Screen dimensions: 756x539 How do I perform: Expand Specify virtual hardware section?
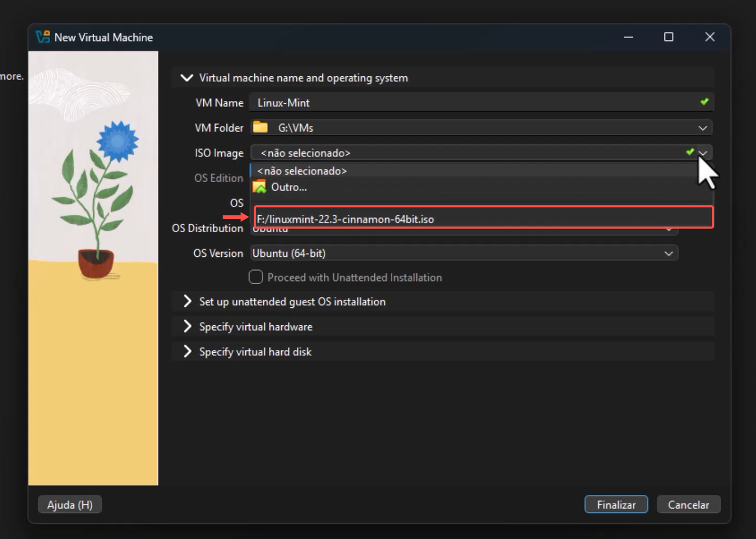tap(187, 326)
